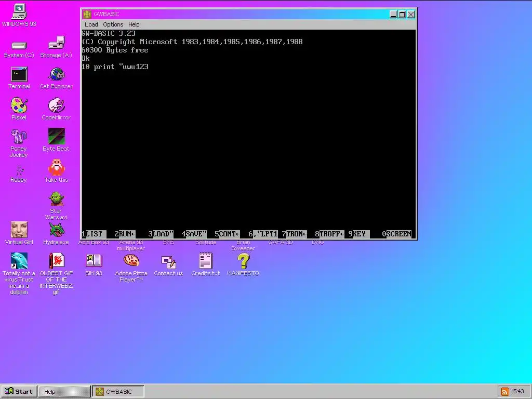The image size is (532, 399).
Task: Open Byte Beat desktop icon
Action: (x=56, y=139)
